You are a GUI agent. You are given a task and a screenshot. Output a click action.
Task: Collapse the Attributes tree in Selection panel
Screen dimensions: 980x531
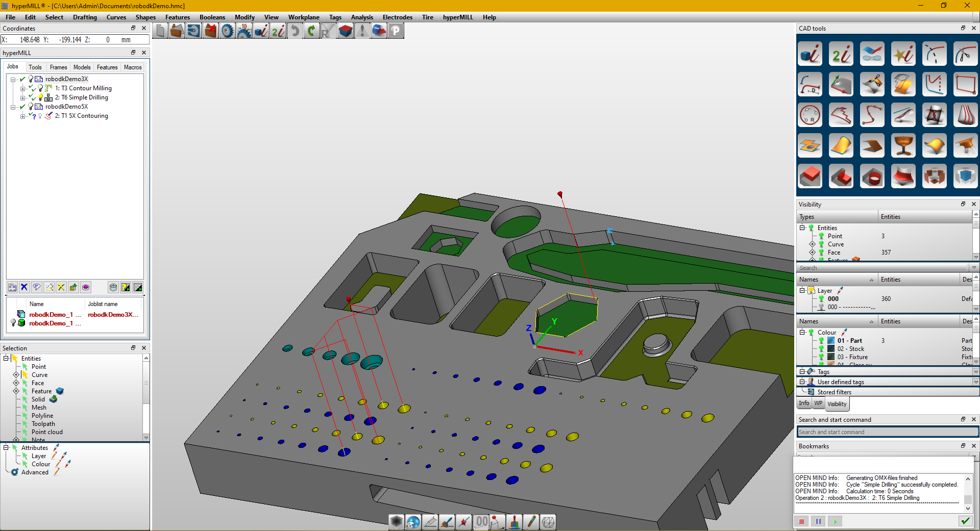6,448
